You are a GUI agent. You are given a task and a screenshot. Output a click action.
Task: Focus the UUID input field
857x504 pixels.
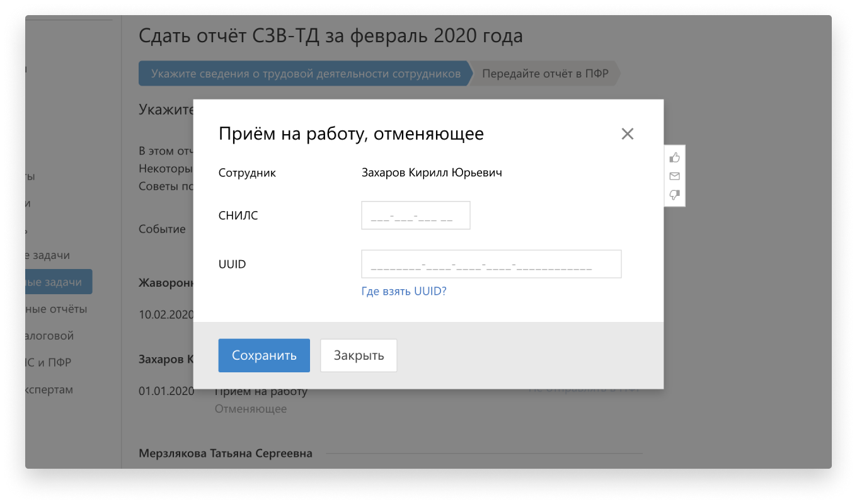(492, 264)
